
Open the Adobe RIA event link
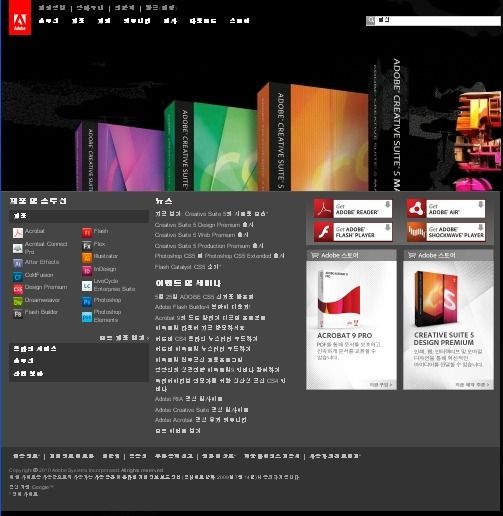tap(189, 399)
